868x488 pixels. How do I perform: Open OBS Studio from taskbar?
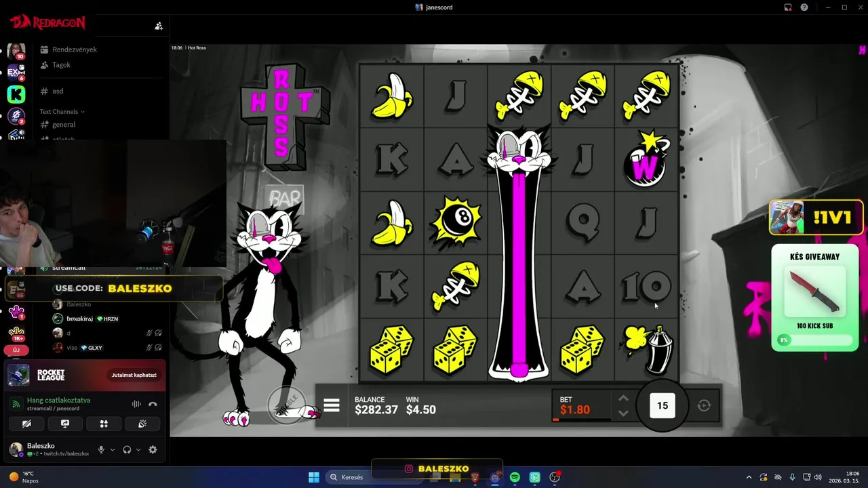[555, 477]
